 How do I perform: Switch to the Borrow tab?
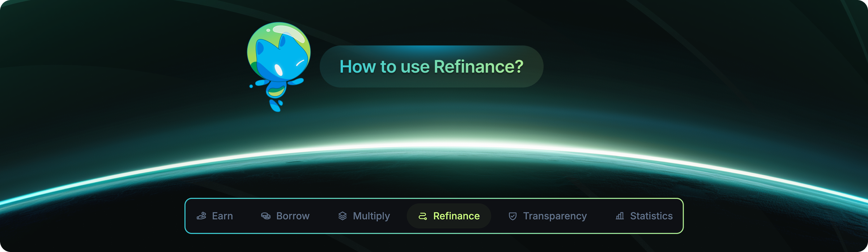(x=285, y=216)
